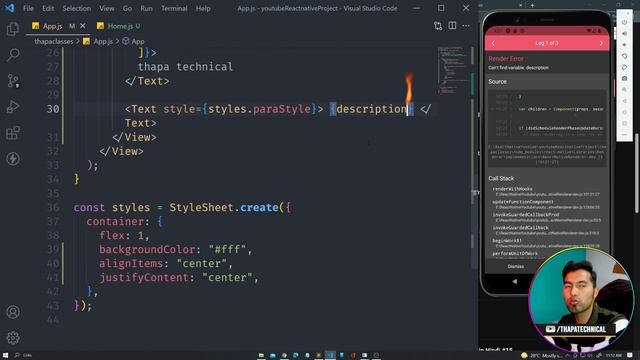Rotate emulator left icon
Screen dimensions: 640x360
624,56
